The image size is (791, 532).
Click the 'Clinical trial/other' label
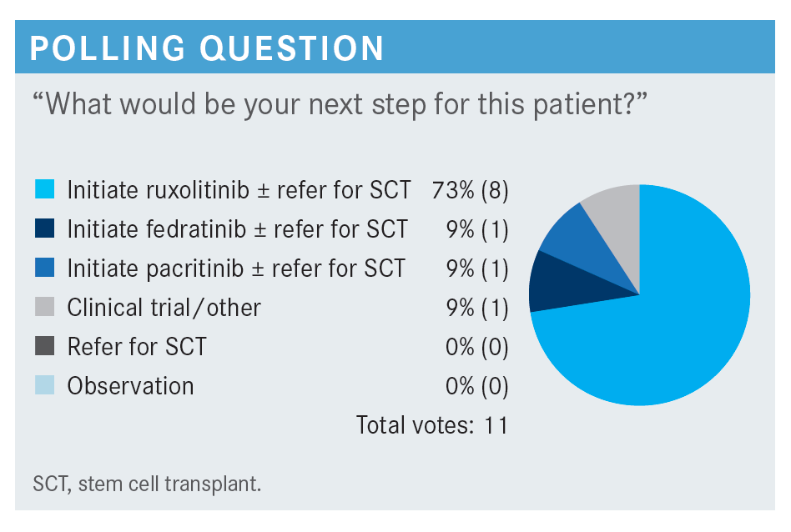click(x=164, y=308)
